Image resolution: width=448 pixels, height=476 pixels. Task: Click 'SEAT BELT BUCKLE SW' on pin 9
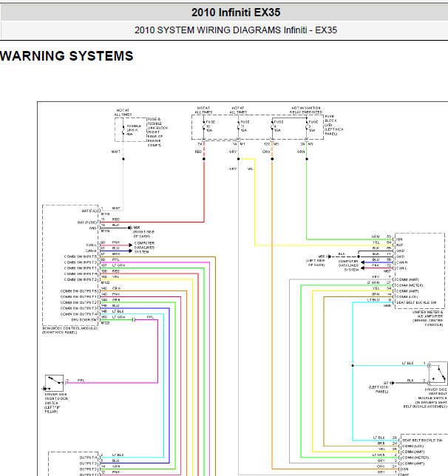click(416, 302)
